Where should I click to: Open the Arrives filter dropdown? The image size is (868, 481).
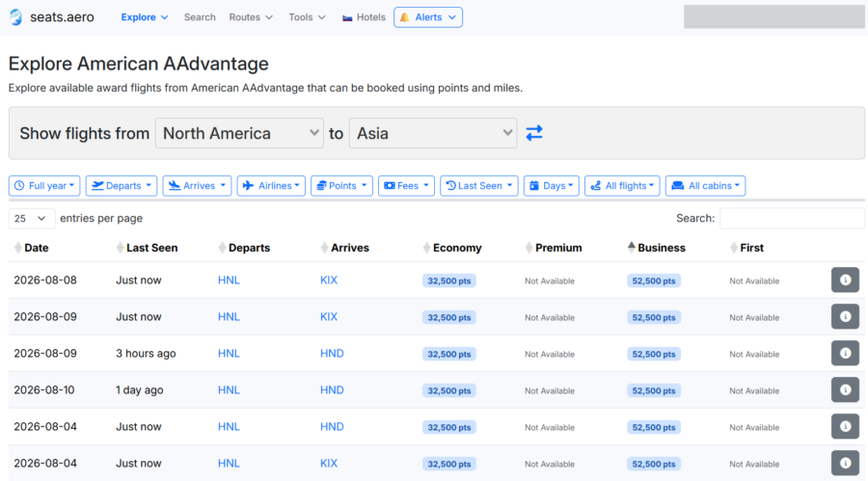tap(197, 186)
